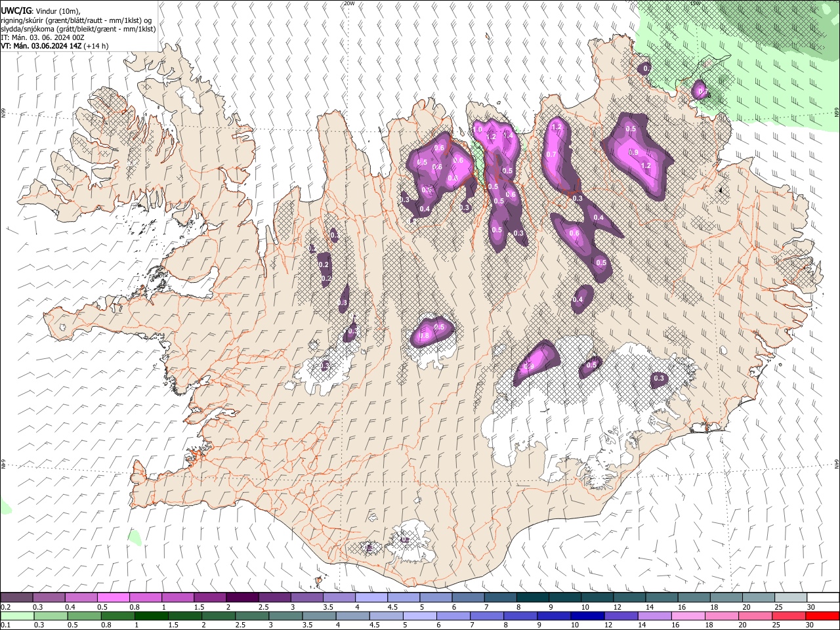This screenshot has height=630, width=840.
Task: Click upper legend swatch between 1 and 1.5
Action: [x=177, y=597]
